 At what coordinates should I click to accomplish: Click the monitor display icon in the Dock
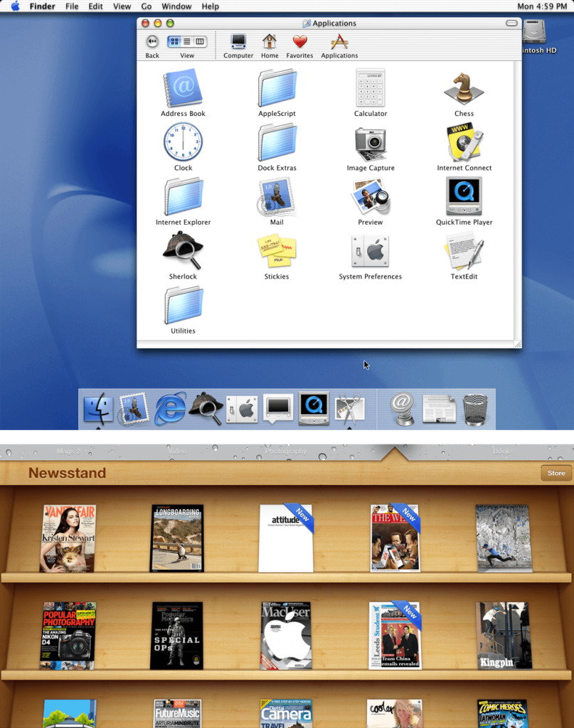tap(277, 409)
